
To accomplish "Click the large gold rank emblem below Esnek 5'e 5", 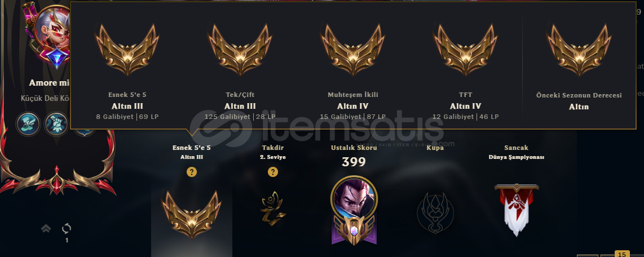I will coord(191,215).
